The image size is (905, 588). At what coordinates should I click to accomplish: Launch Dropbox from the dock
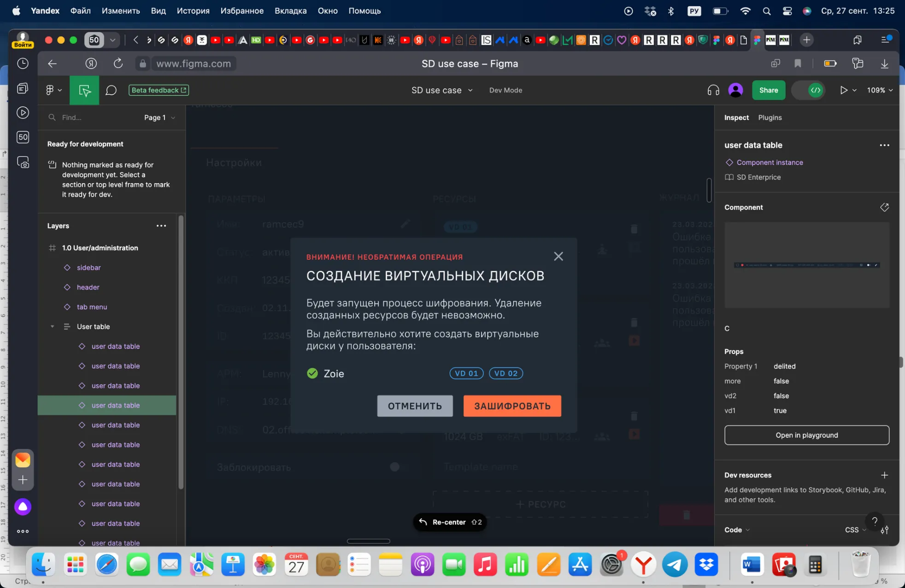706,565
